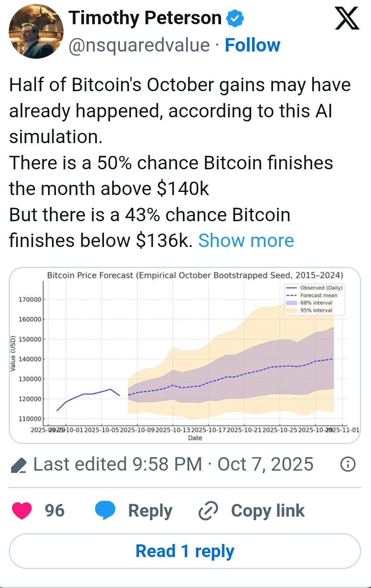Image resolution: width=371 pixels, height=588 pixels.
Task: Click the blue verified badge
Action: 235,18
